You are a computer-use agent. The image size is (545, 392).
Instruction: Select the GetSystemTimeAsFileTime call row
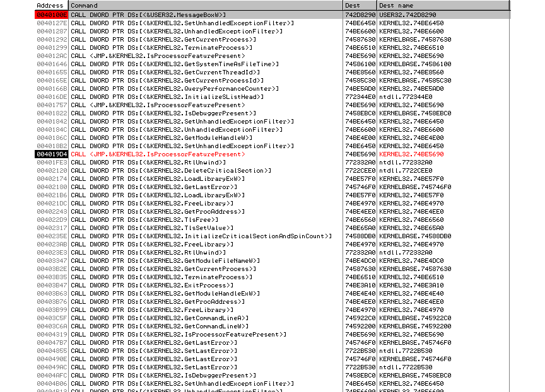[x=272, y=64]
